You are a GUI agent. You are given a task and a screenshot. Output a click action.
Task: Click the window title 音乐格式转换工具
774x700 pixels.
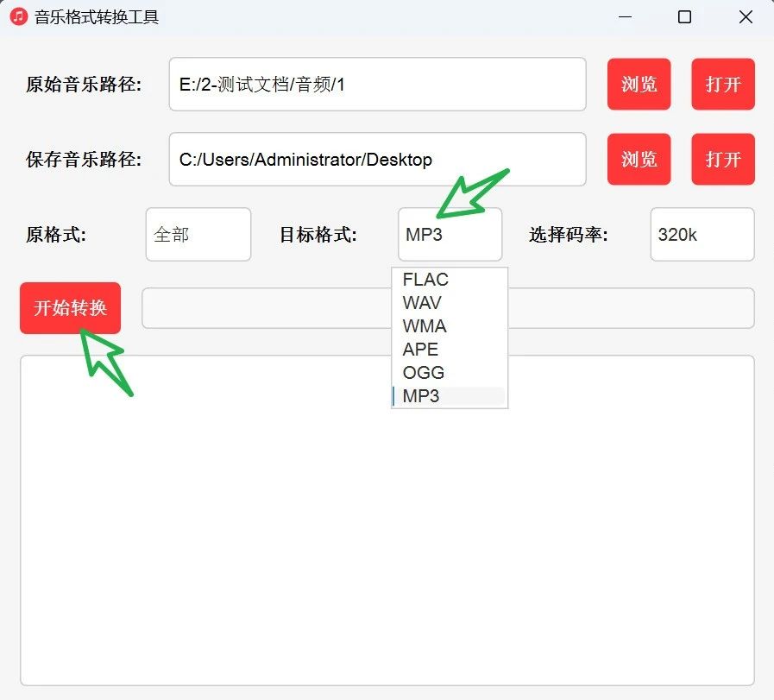pos(97,17)
